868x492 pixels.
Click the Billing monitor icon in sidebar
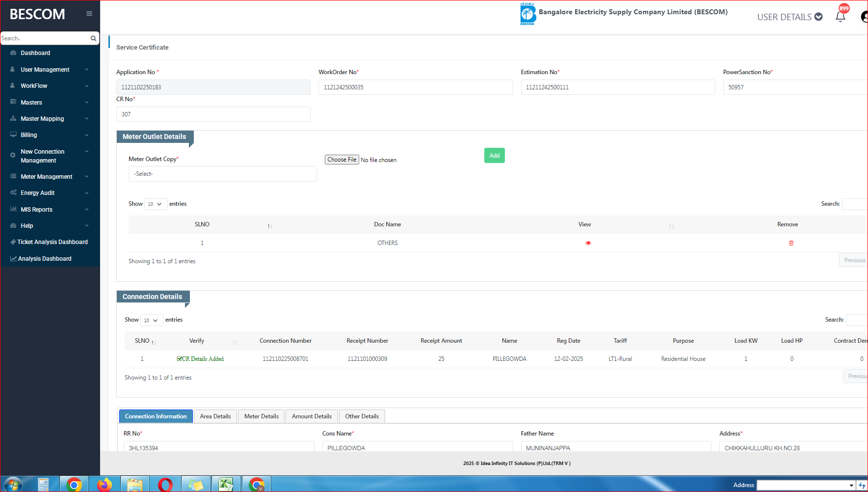13,135
